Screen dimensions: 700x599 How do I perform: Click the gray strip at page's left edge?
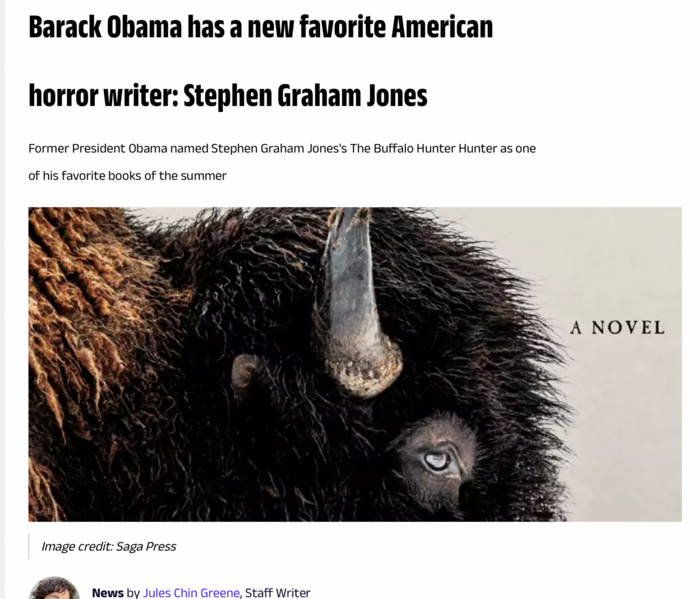(2, 299)
